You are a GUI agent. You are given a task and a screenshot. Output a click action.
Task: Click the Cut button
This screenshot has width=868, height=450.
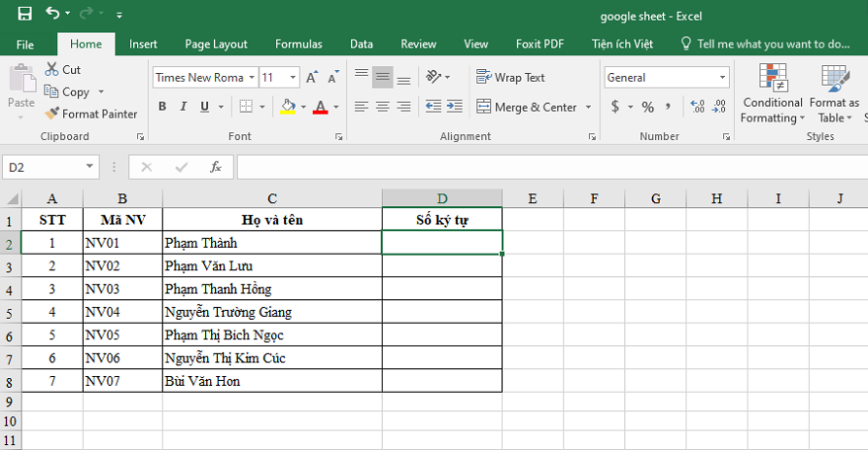63,70
